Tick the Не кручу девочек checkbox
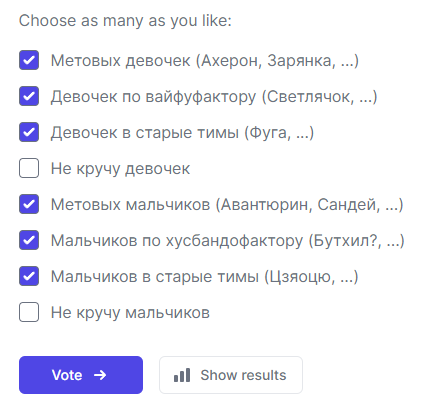Viewport: 447px width, 406px height. pos(29,168)
